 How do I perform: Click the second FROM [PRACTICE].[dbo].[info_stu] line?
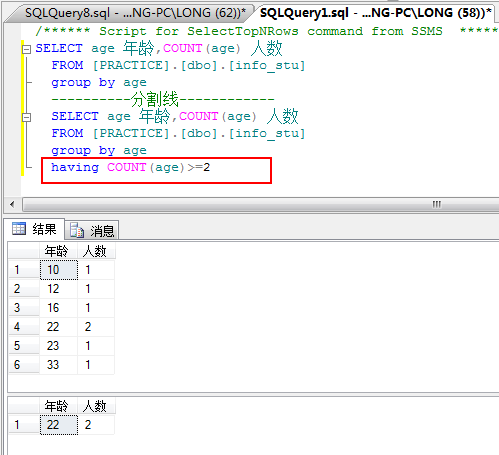[178, 134]
